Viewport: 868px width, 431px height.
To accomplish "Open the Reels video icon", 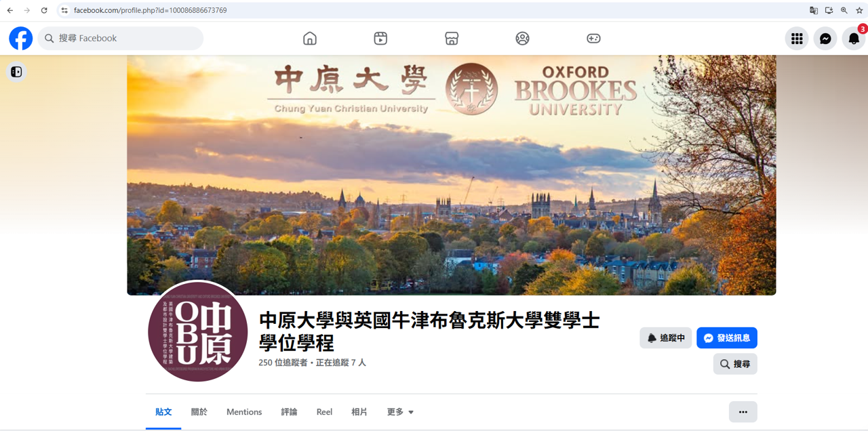I will point(380,39).
